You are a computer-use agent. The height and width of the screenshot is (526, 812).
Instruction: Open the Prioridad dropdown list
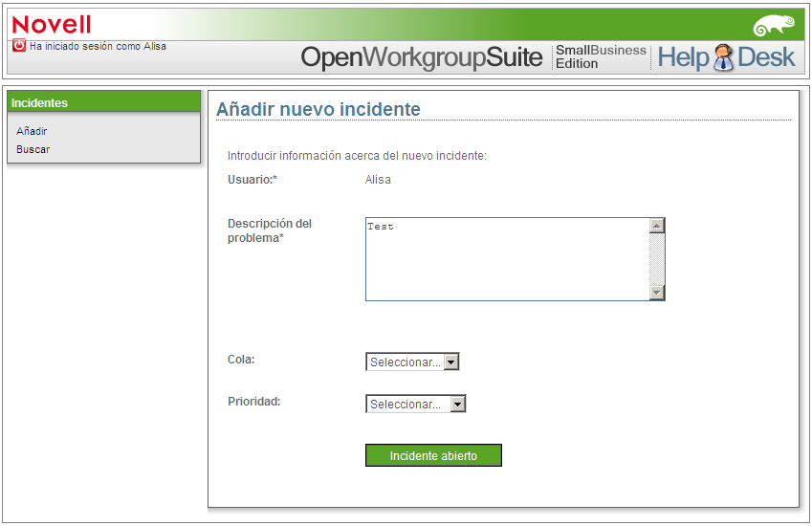(416, 404)
